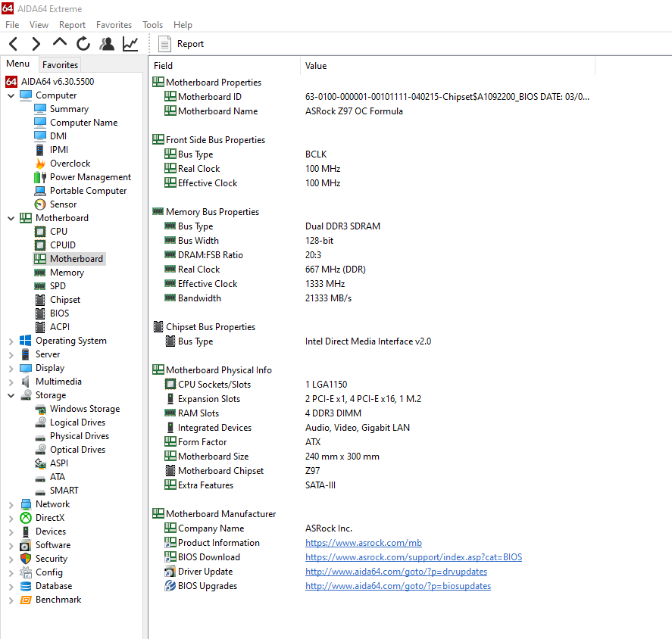Open the Physical Drives item

[72, 436]
